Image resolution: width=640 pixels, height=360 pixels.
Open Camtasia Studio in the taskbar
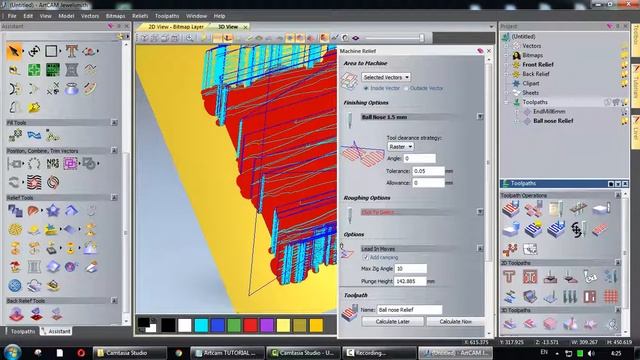point(129,353)
